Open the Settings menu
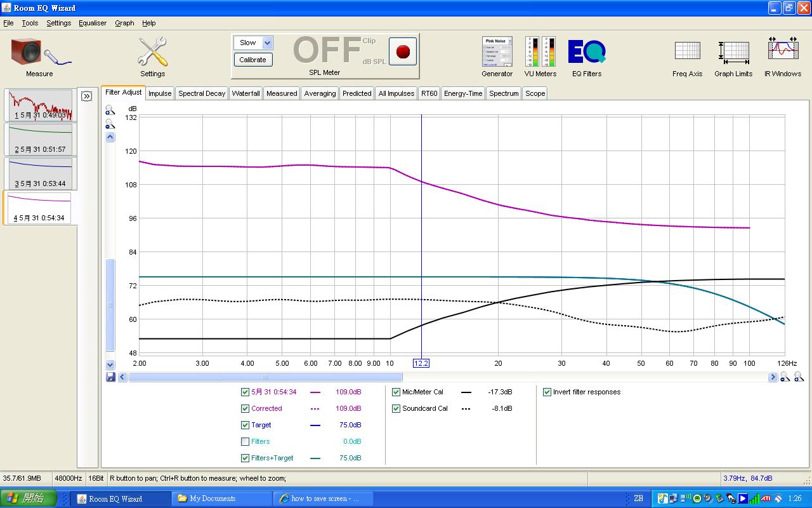This screenshot has height=508, width=812. 58,23
